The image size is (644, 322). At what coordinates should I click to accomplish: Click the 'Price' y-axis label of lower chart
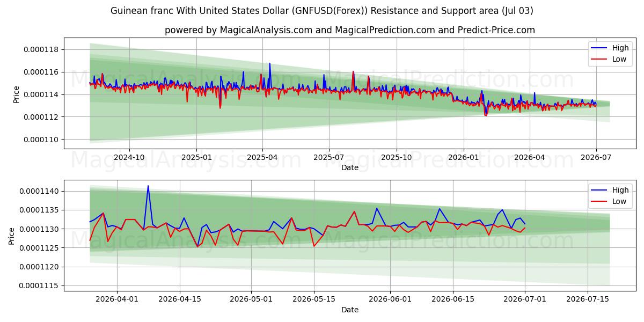[12, 236]
